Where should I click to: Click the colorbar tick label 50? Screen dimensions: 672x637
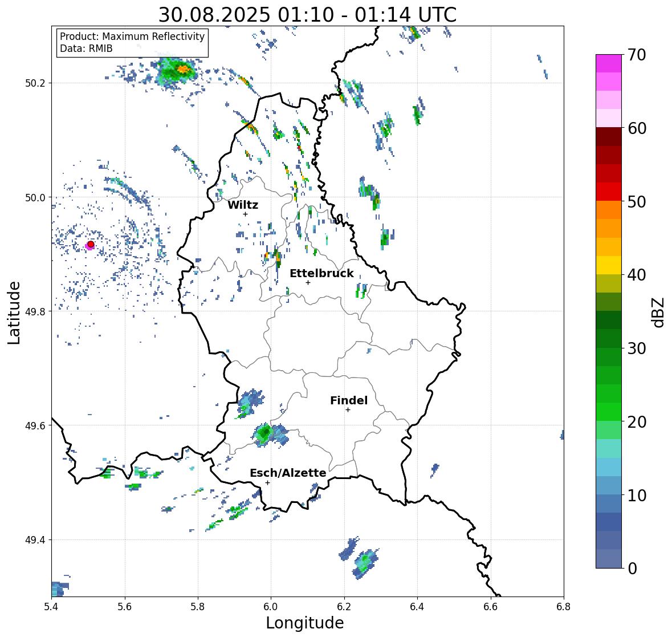coord(637,201)
